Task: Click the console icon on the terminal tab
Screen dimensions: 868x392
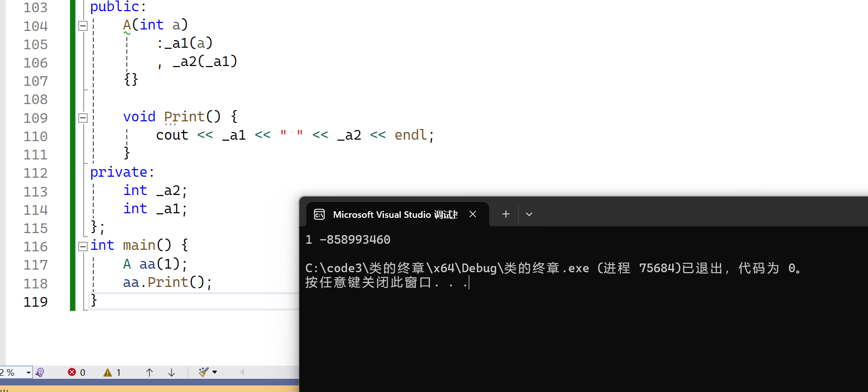Action: 319,214
